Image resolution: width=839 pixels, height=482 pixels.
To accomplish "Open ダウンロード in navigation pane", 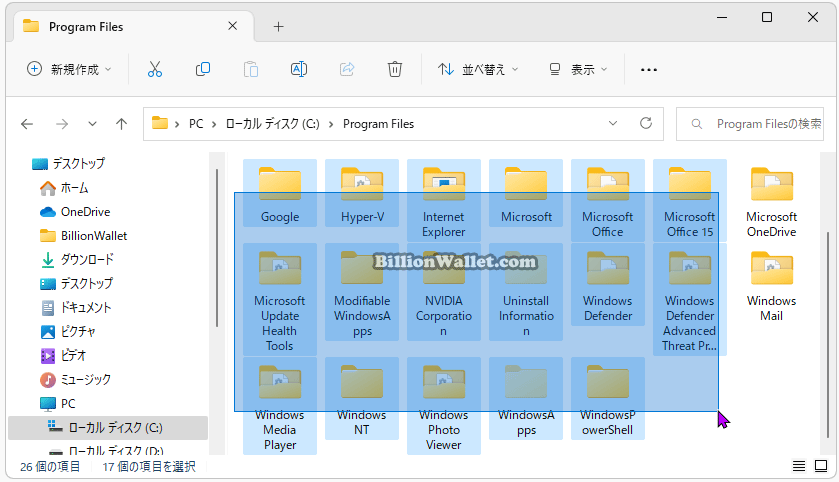I will coord(77,259).
